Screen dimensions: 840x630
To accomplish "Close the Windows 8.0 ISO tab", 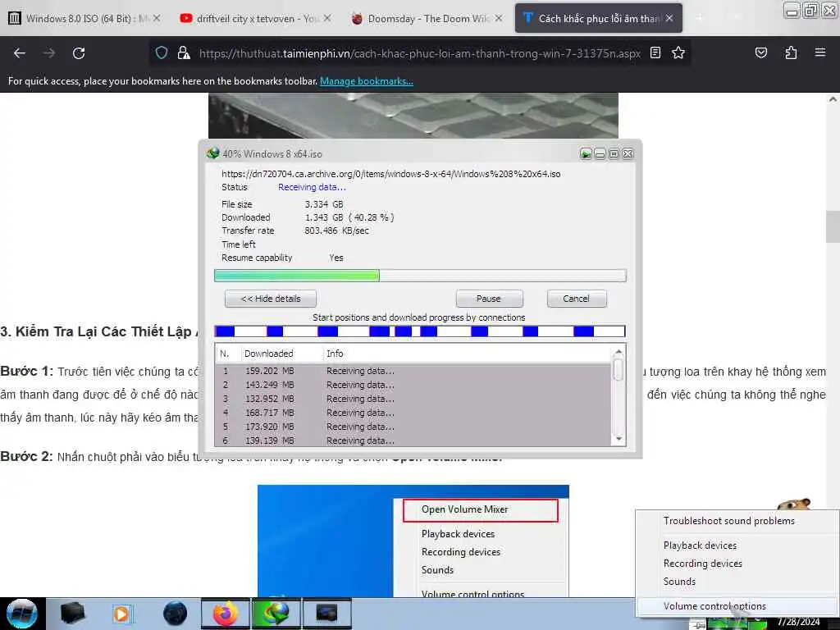I will click(157, 18).
